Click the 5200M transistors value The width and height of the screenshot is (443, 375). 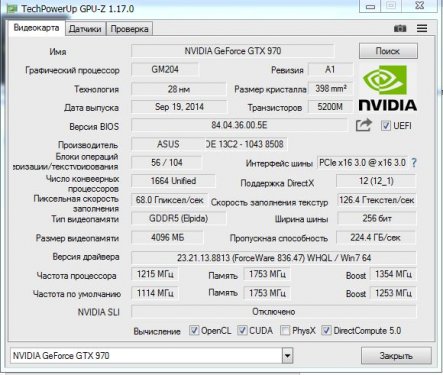click(x=330, y=107)
